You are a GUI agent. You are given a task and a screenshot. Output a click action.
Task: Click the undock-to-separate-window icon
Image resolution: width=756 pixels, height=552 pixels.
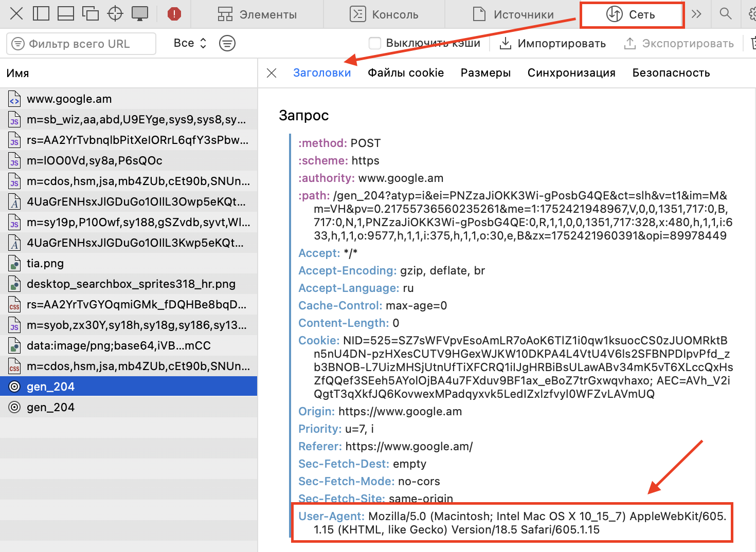tap(90, 14)
